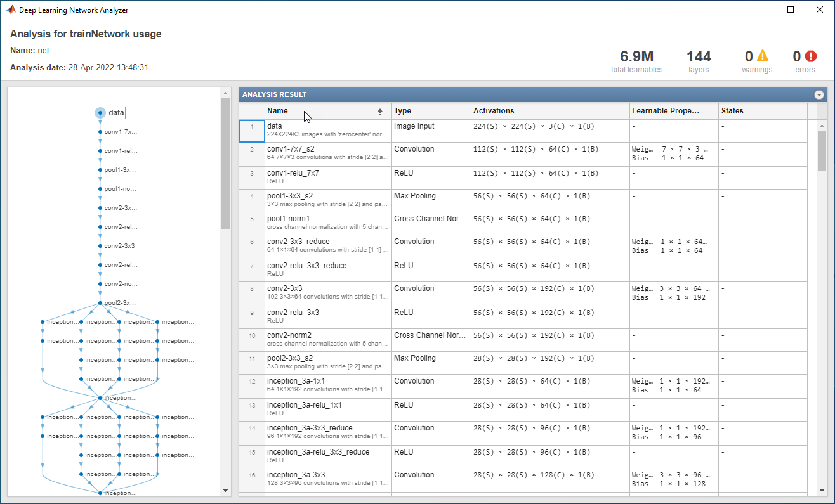This screenshot has height=504, width=835.
Task: Click the MATLAB logo in title bar
Action: click(x=10, y=10)
